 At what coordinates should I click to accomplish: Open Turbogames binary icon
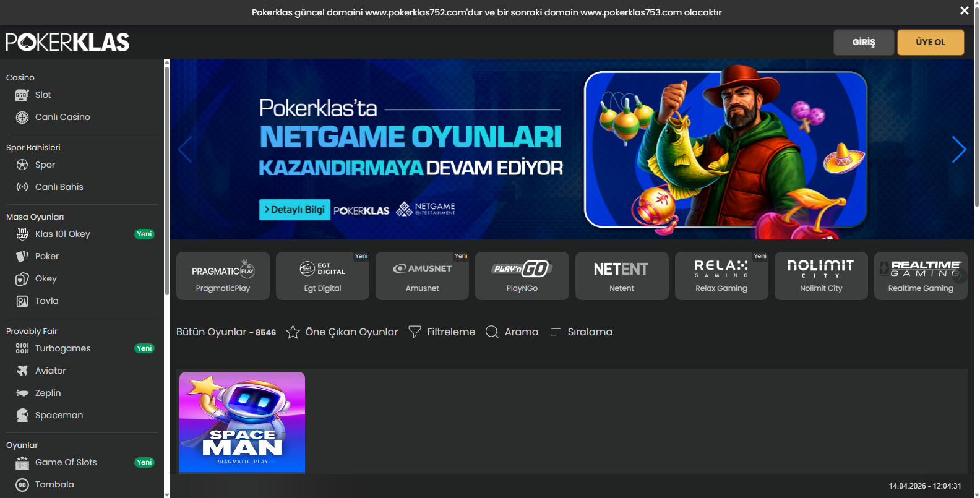[x=22, y=348]
